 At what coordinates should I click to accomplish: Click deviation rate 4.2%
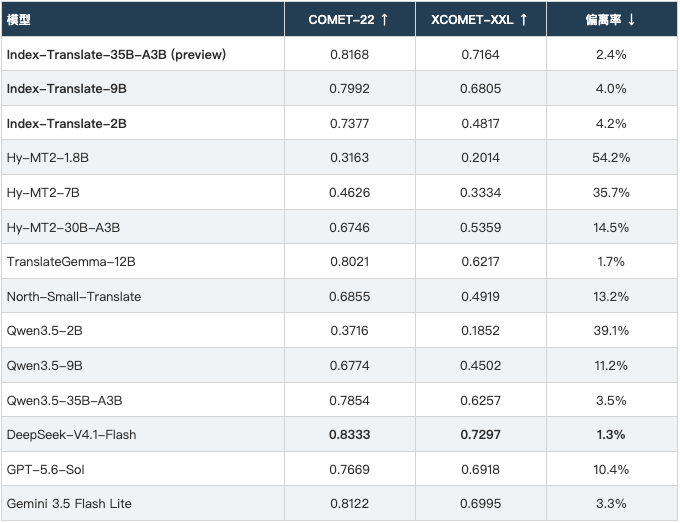(x=611, y=124)
